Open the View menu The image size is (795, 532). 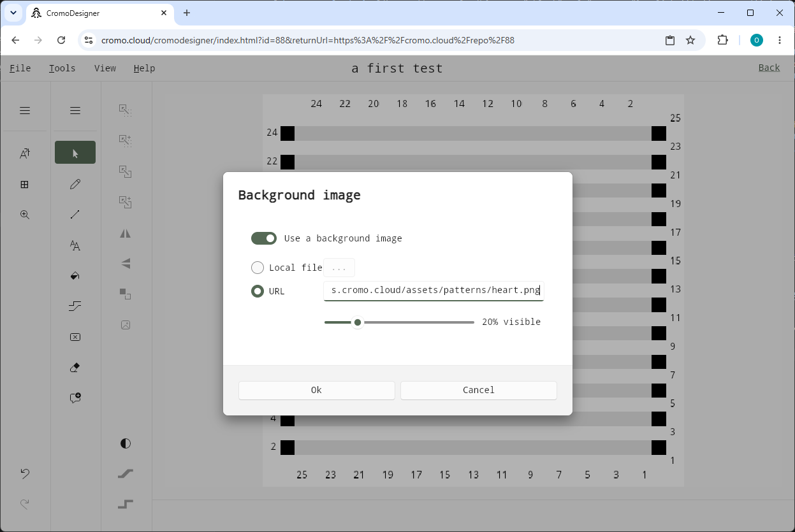click(x=105, y=68)
